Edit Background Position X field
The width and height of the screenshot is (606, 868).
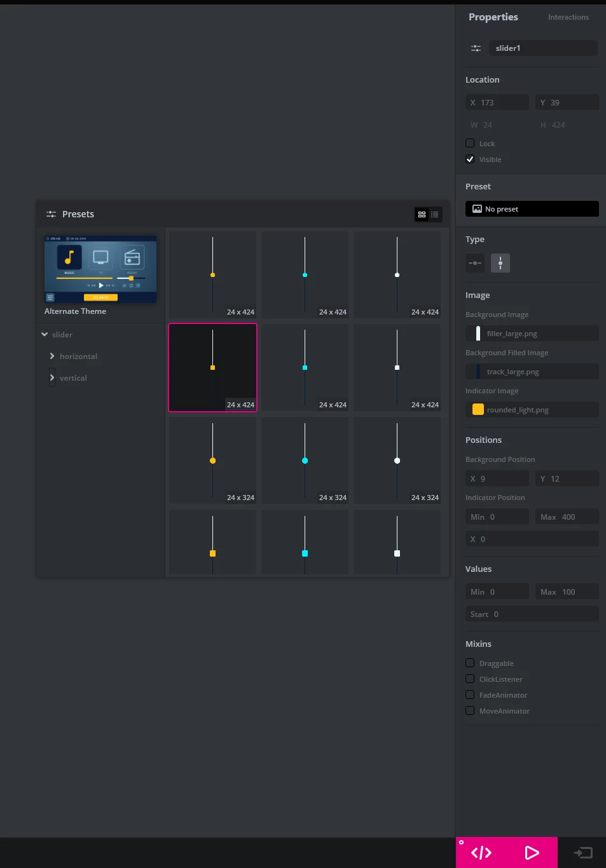point(497,478)
